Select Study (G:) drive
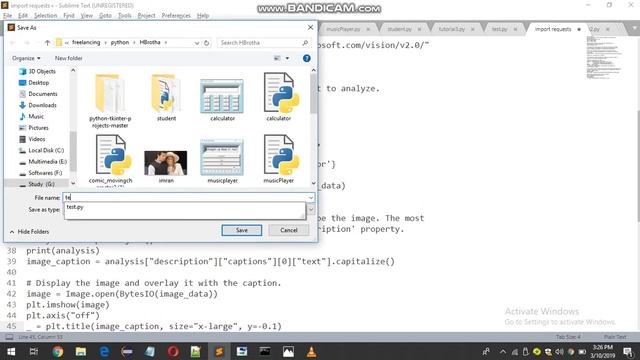 pyautogui.click(x=37, y=184)
